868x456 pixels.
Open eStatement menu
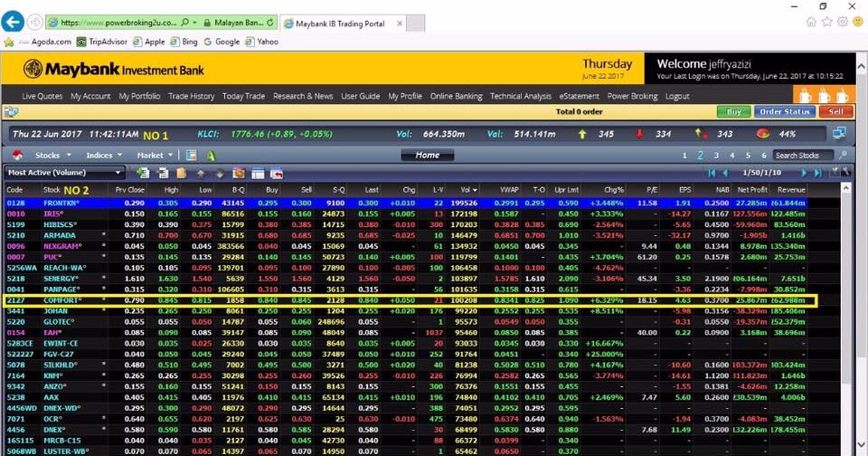click(x=579, y=96)
